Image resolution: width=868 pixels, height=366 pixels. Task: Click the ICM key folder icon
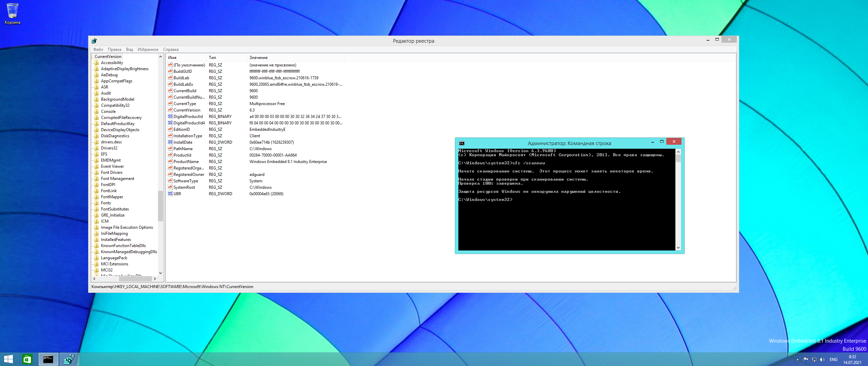click(97, 221)
